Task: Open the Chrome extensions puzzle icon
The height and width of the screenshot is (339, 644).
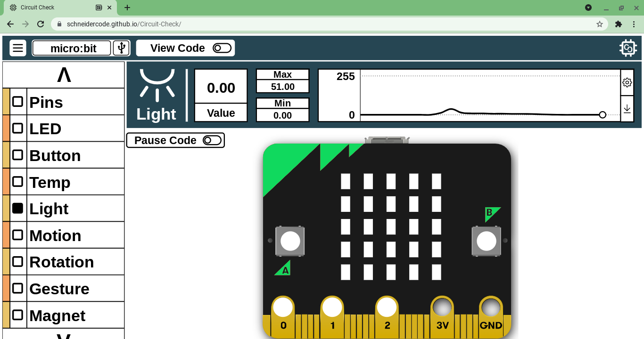Action: coord(619,24)
